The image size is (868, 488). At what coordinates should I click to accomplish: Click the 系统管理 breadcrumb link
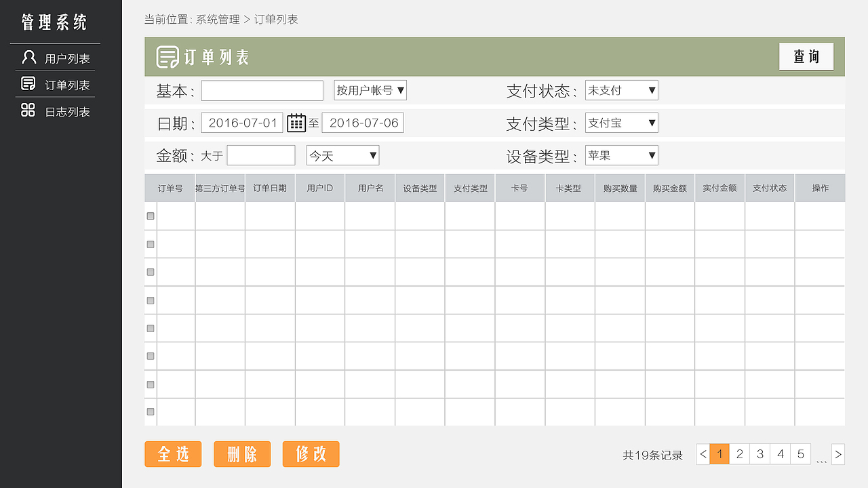[217, 19]
